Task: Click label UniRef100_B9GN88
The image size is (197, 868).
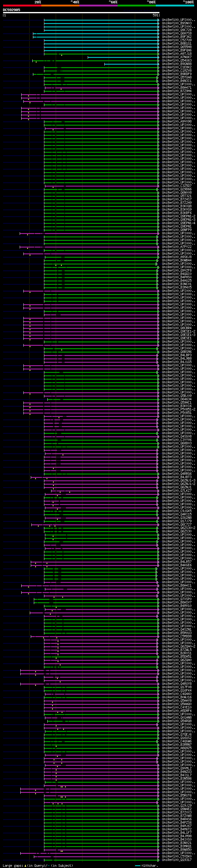Action: (x=177, y=64)
